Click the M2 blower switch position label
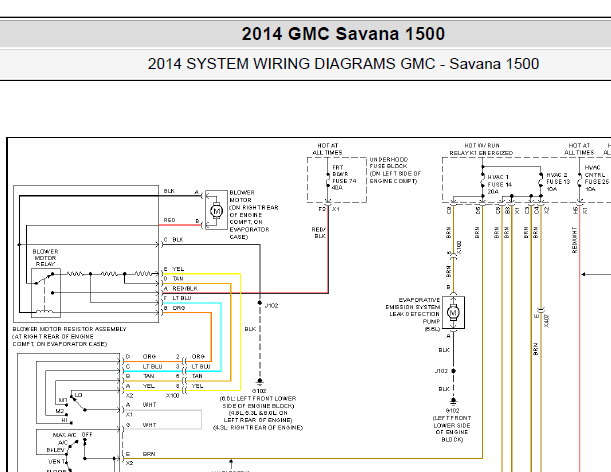The height and width of the screenshot is (472, 611). [x=60, y=411]
